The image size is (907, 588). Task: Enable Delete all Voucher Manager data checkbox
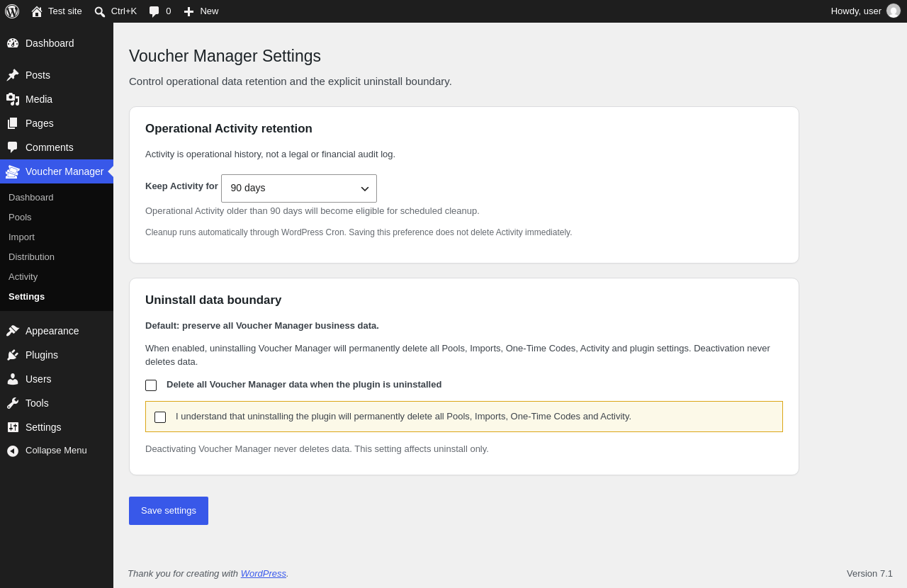click(x=151, y=385)
